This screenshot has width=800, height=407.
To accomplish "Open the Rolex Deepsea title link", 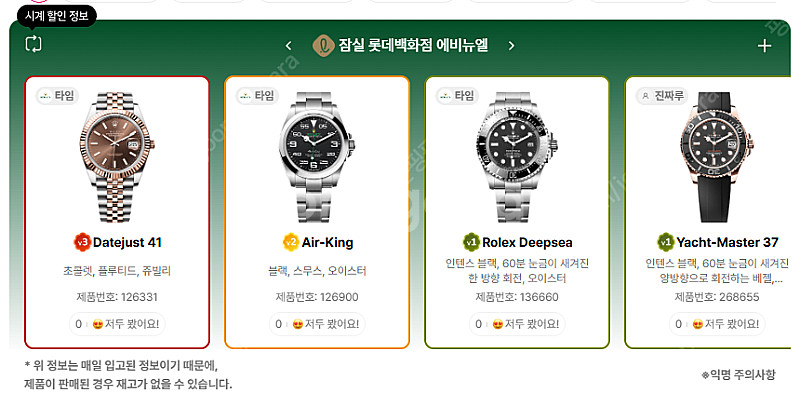I will click(x=527, y=242).
